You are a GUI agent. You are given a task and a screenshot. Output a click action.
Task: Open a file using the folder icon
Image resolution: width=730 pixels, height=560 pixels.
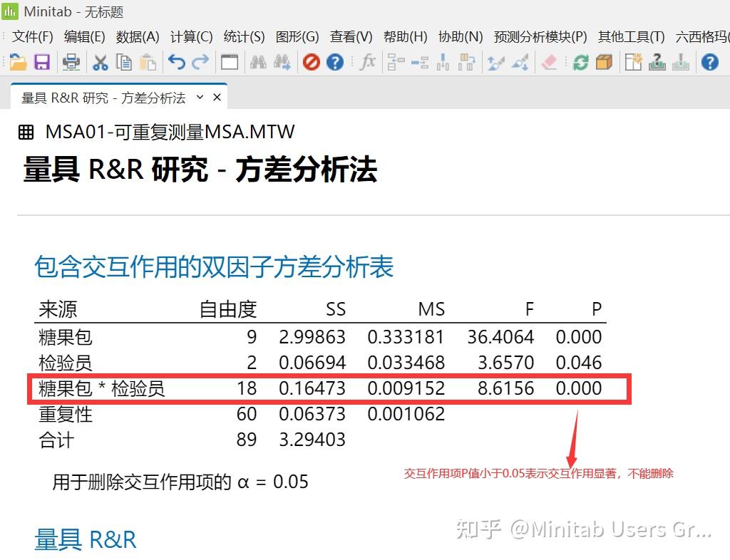(x=18, y=62)
